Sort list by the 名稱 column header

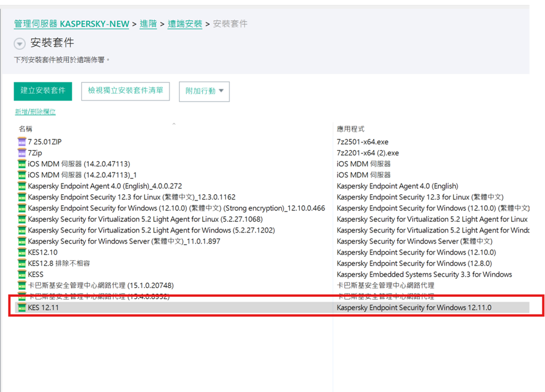[26, 129]
